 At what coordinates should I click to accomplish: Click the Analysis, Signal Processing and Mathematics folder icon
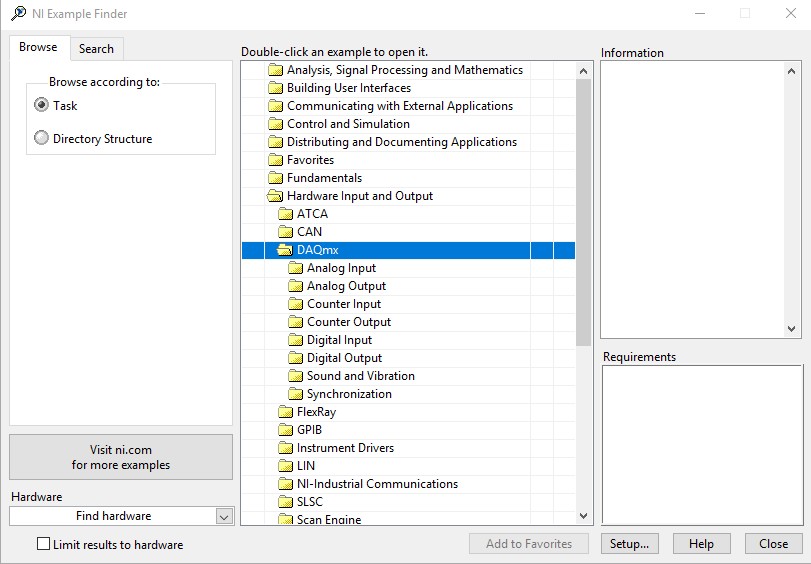(276, 70)
